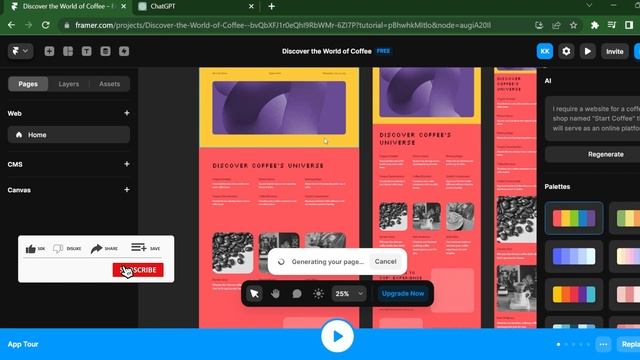Open the 25% zoom dropdown
Viewport: 640px width, 360px height.
(x=349, y=293)
